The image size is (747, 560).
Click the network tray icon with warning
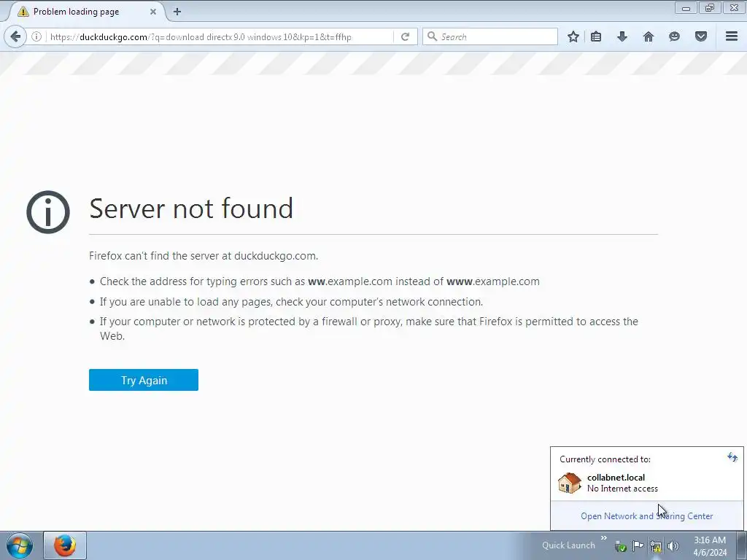point(656,545)
